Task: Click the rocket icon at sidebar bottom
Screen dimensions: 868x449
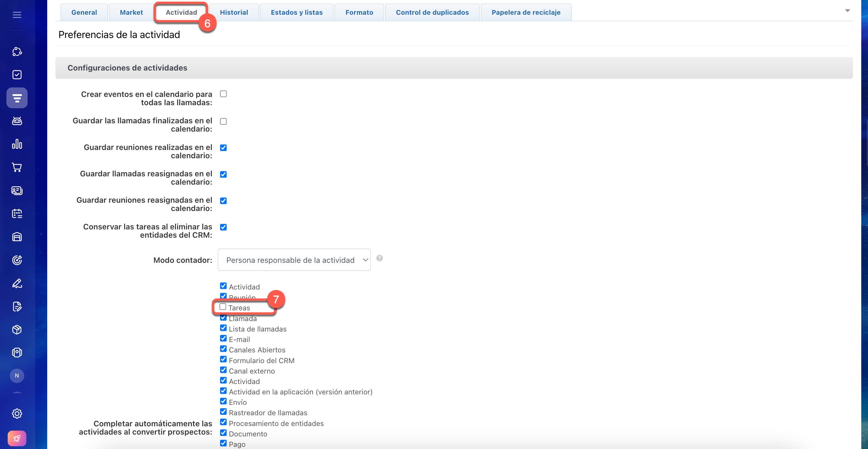Action: click(x=17, y=438)
